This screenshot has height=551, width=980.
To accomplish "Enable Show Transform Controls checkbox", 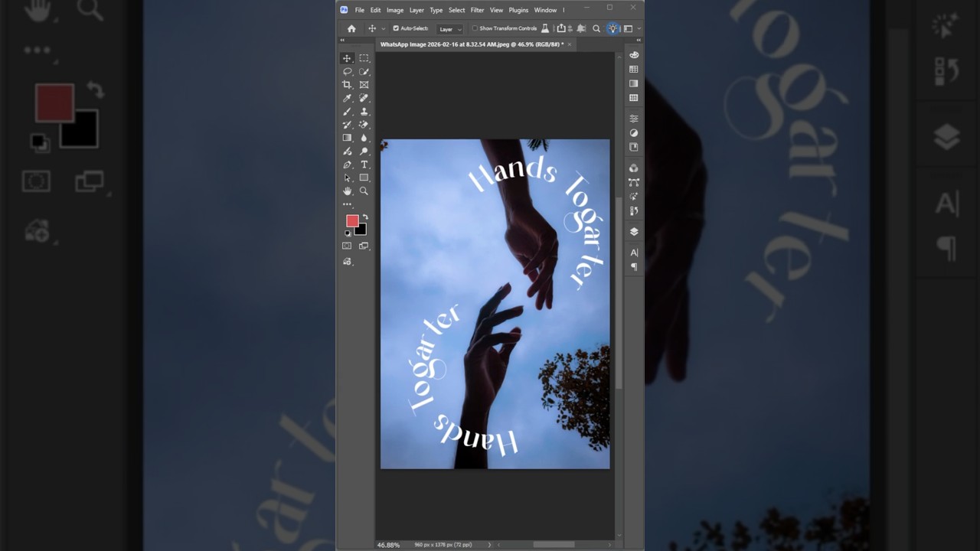I will click(475, 28).
